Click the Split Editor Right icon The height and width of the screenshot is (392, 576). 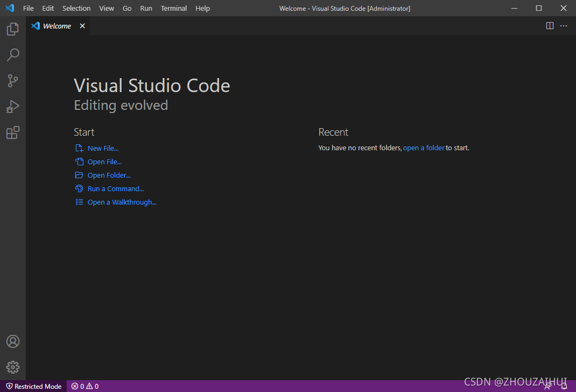pyautogui.click(x=550, y=26)
